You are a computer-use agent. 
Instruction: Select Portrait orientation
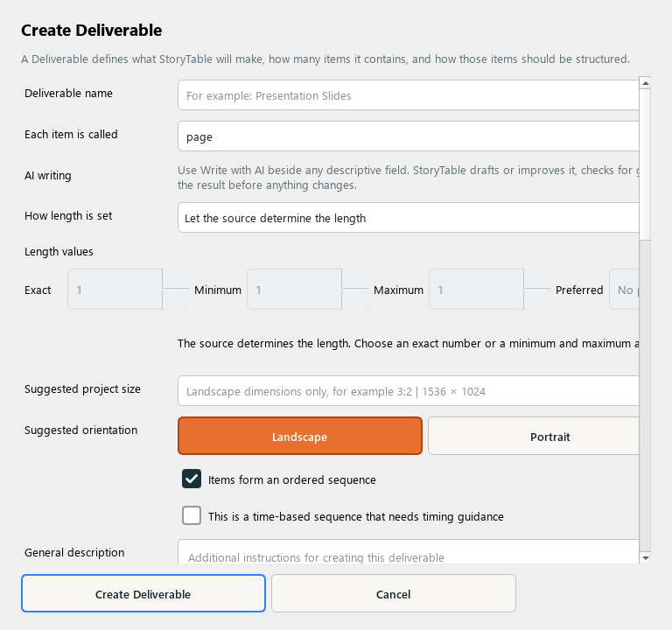pos(534,437)
